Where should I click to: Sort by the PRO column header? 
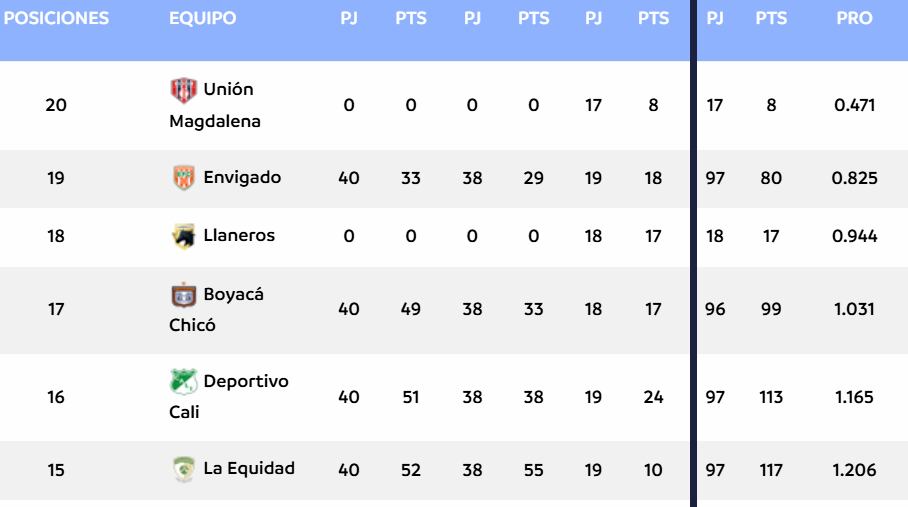pyautogui.click(x=854, y=18)
